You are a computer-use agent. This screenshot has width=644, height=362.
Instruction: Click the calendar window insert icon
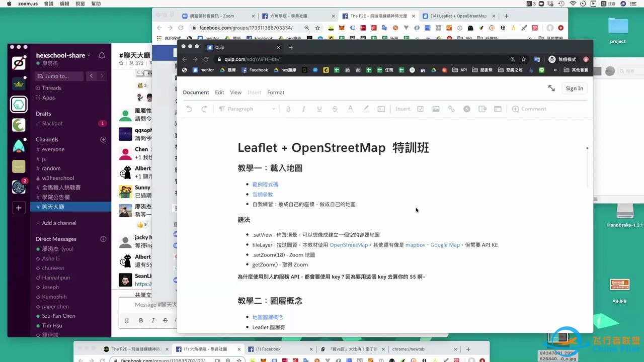(x=498, y=109)
